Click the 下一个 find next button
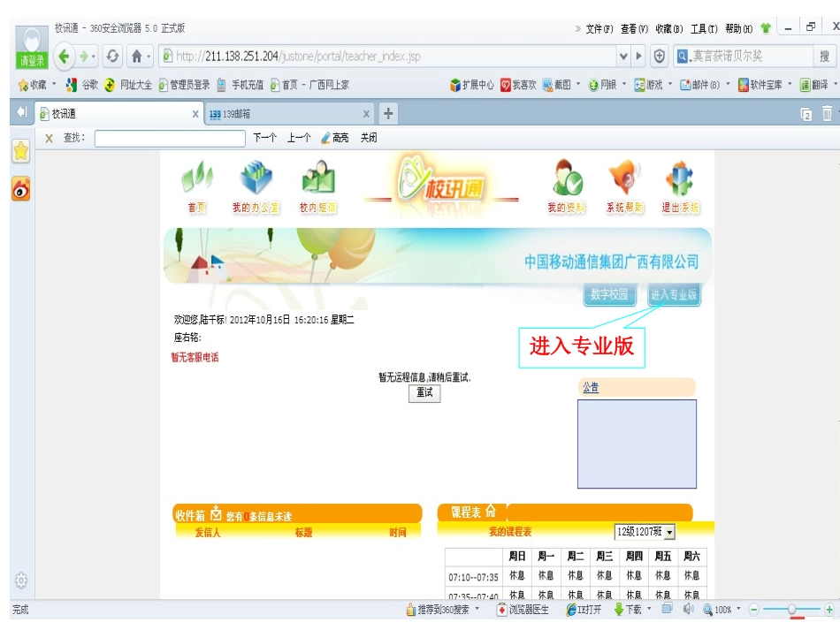The height and width of the screenshot is (630, 840). point(264,138)
